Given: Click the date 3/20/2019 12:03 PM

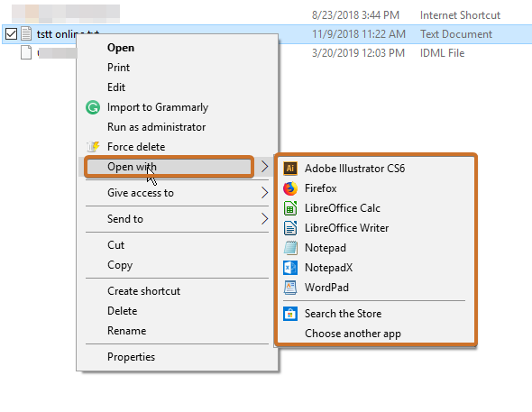Looking at the screenshot, I should tap(358, 53).
